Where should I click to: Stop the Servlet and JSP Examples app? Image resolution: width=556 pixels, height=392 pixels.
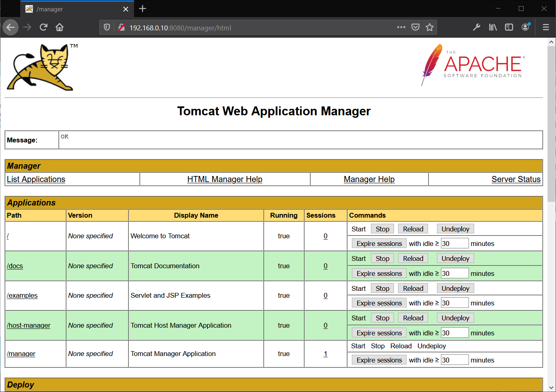(382, 288)
